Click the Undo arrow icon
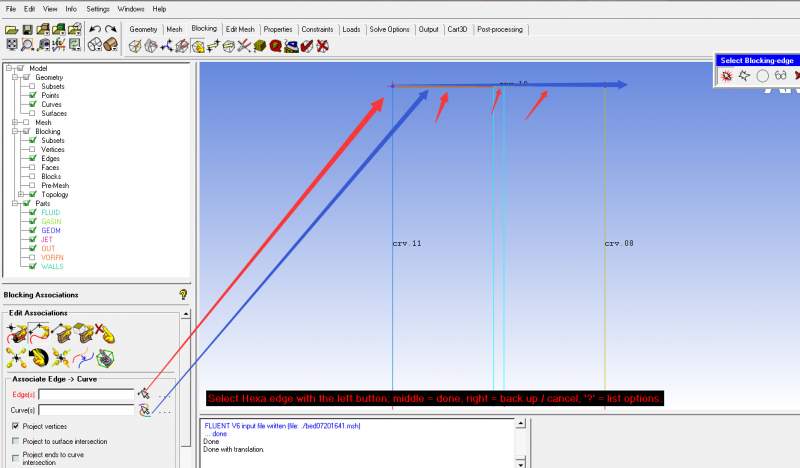The width and height of the screenshot is (800, 468). click(x=95, y=30)
